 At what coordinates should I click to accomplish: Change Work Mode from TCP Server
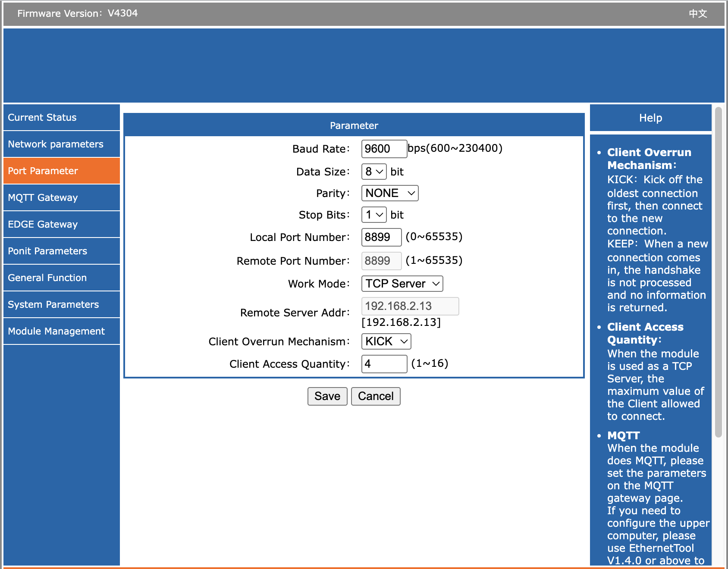point(402,284)
